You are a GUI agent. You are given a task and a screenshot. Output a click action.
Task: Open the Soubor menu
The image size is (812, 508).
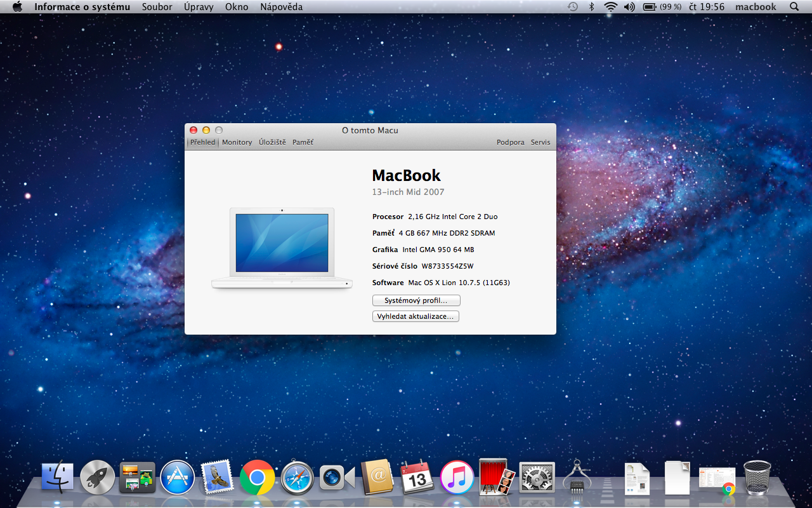coord(157,7)
